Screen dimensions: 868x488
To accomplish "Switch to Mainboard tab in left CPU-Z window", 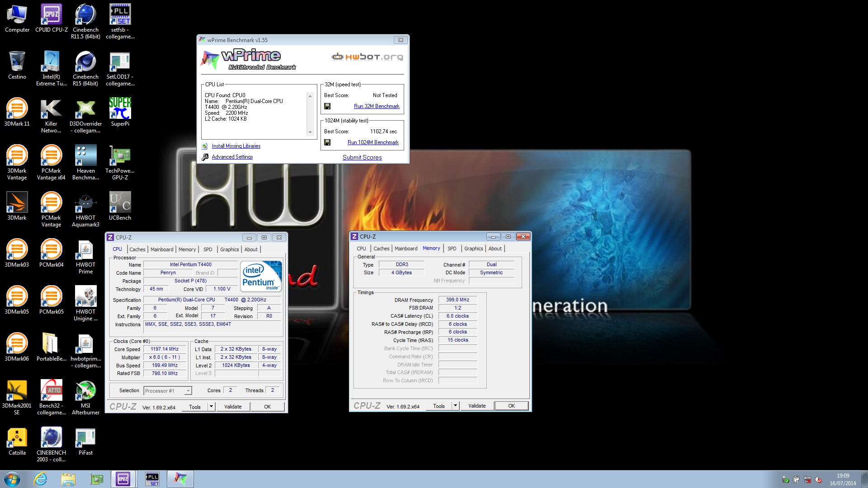I will click(x=162, y=249).
